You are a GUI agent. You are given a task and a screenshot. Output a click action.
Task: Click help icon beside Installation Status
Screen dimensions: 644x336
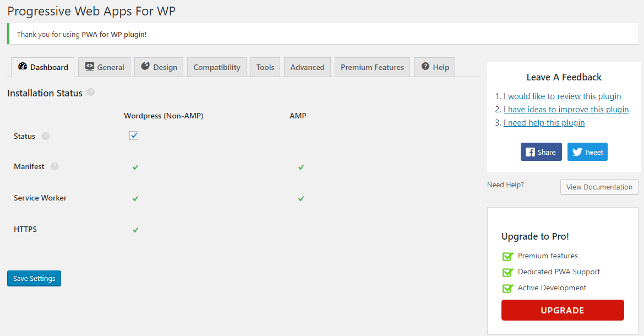pos(91,93)
